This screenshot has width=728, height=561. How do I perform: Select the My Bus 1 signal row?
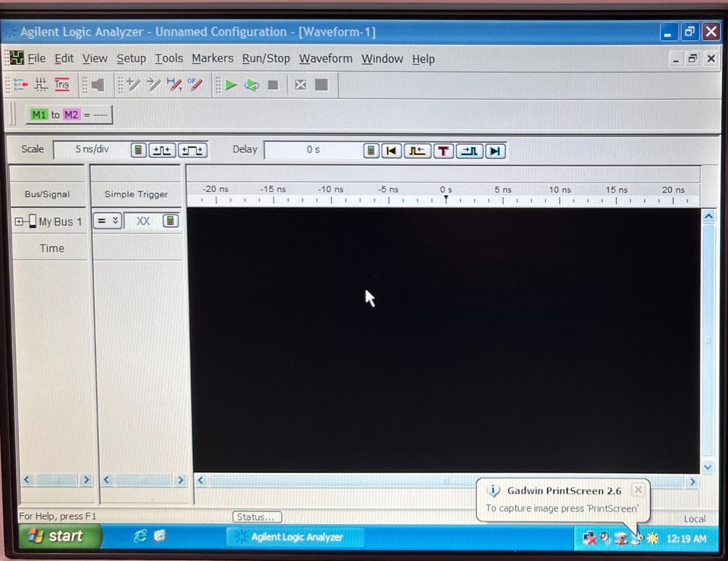point(49,221)
